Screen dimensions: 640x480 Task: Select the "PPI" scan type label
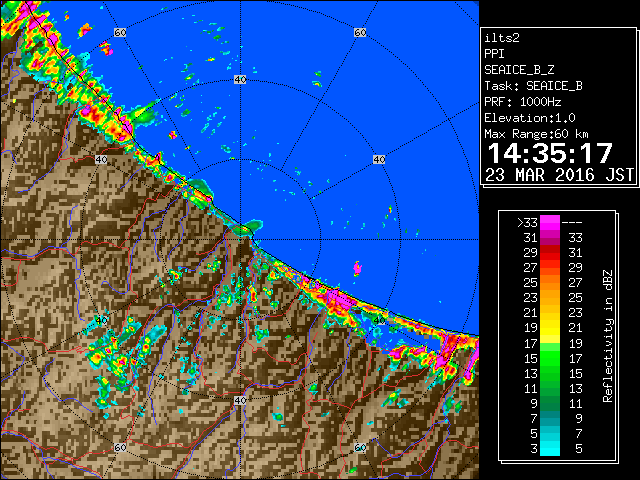494,54
